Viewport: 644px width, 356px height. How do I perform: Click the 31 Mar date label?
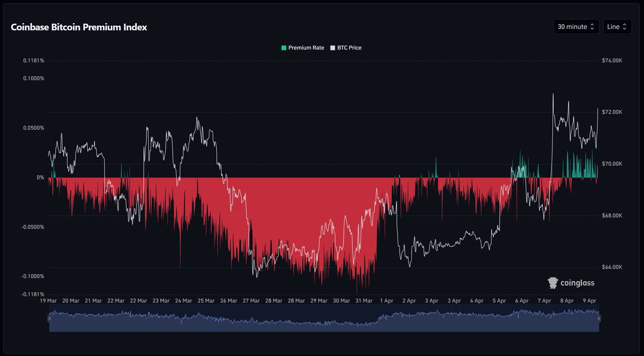click(x=364, y=301)
